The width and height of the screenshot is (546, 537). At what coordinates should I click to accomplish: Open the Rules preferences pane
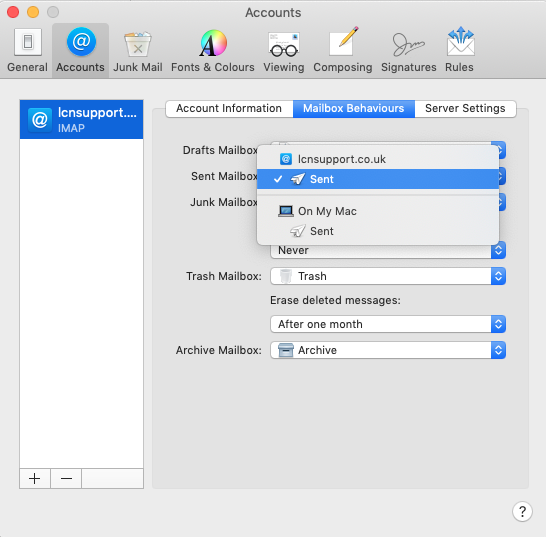point(459,51)
